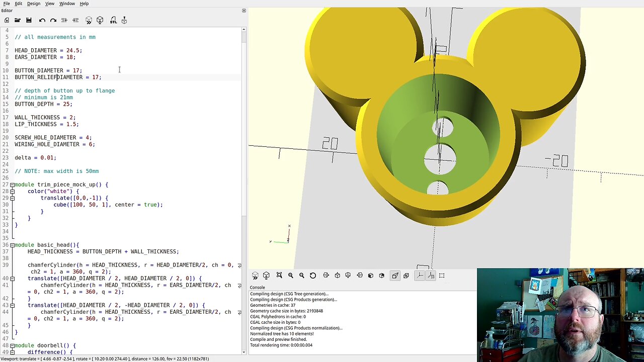Open a file with the folder icon

click(18, 20)
